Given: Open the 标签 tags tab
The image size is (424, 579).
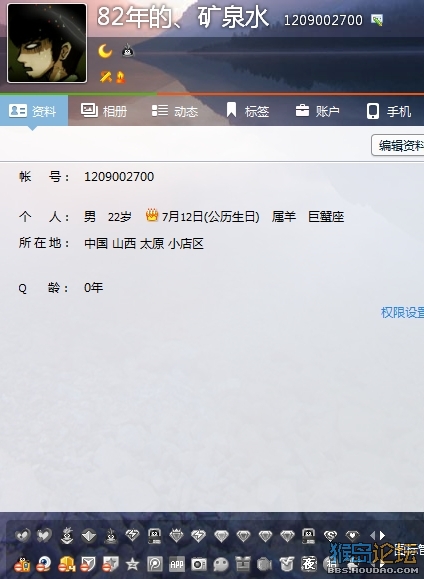Looking at the screenshot, I should (247, 111).
